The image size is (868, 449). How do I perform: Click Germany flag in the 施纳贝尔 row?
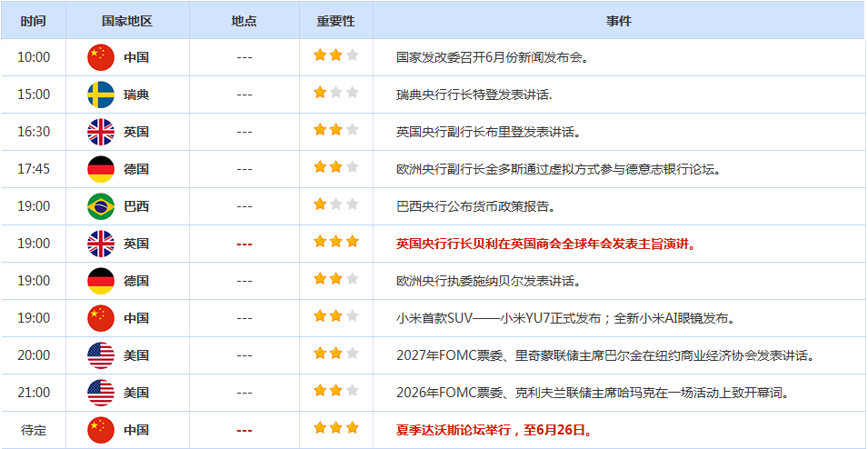coord(101,281)
